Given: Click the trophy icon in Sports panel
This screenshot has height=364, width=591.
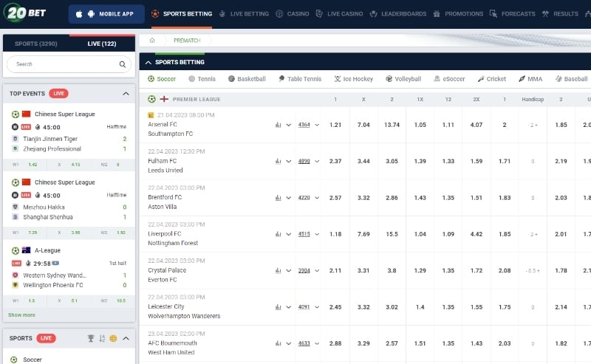Looking at the screenshot, I should click(91, 338).
